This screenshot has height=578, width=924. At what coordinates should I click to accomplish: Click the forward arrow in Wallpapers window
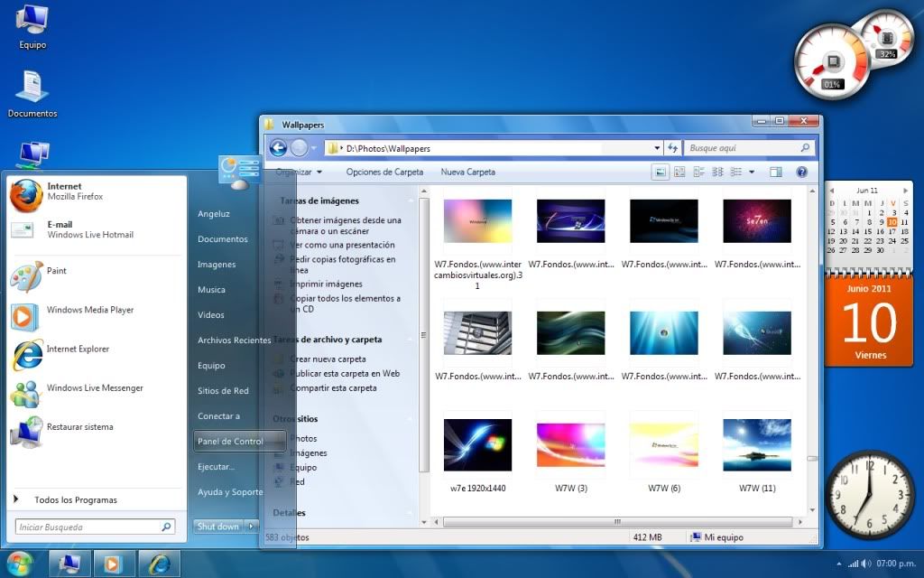[300, 148]
